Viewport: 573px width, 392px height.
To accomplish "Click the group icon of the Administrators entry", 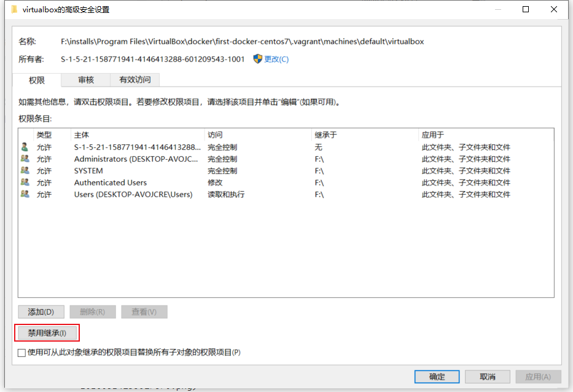I will [25, 159].
